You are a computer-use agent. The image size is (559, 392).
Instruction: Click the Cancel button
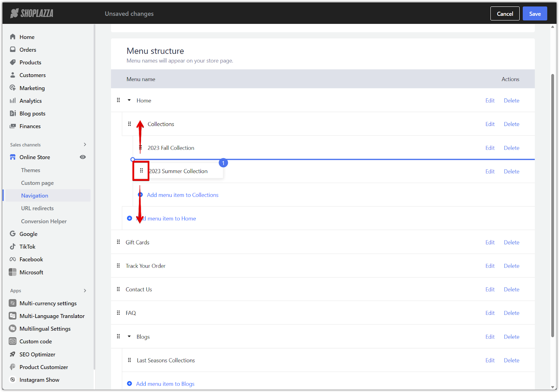pos(505,14)
